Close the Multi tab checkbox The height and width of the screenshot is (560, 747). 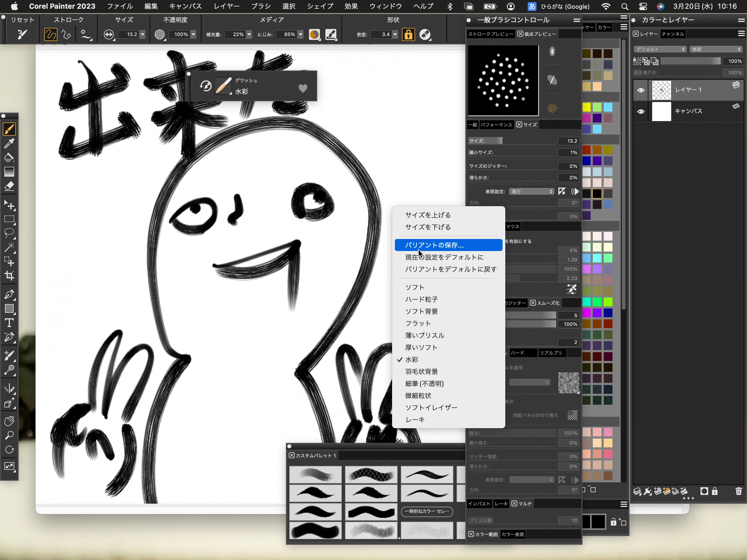click(514, 504)
